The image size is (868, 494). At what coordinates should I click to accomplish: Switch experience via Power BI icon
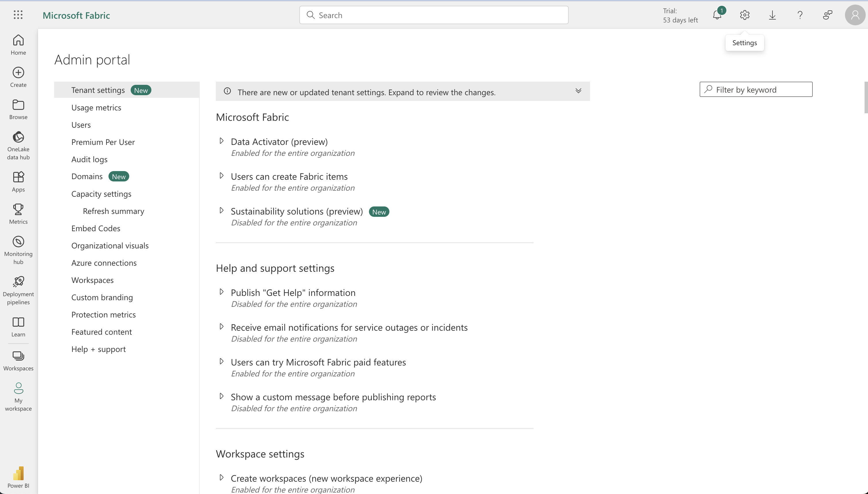pyautogui.click(x=18, y=477)
